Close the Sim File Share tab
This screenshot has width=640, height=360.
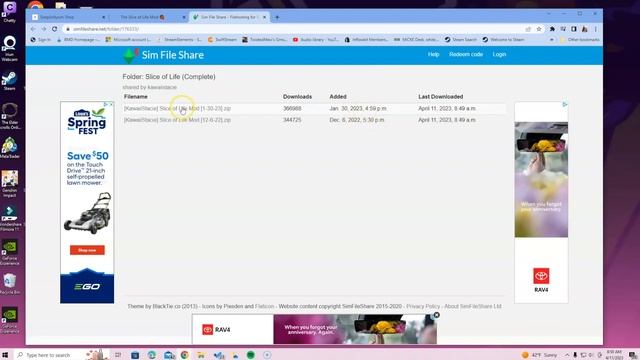click(264, 17)
